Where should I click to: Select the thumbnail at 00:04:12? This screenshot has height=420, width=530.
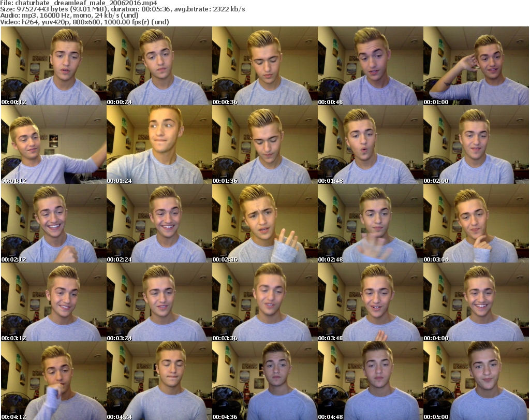(54, 381)
